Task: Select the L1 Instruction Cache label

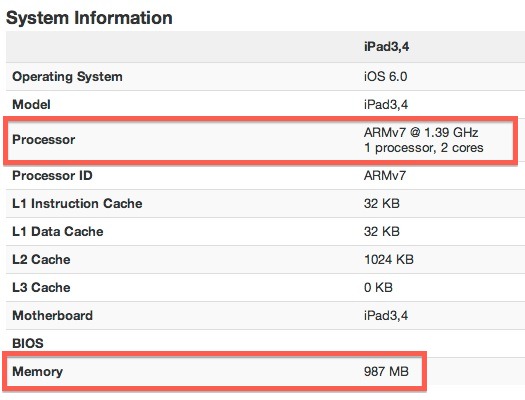Action: (x=77, y=204)
